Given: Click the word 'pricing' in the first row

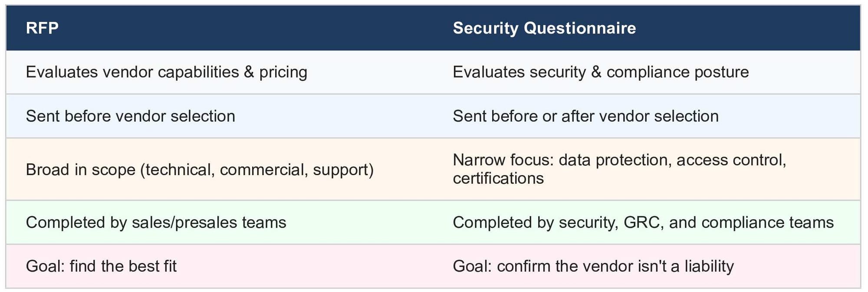Looking at the screenshot, I should 283,72.
